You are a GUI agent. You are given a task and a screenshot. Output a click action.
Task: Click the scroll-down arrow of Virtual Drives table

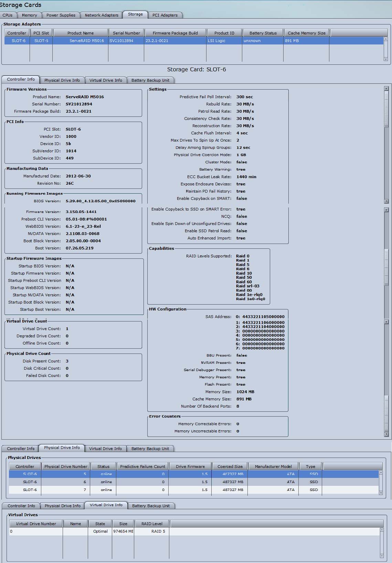point(381,556)
